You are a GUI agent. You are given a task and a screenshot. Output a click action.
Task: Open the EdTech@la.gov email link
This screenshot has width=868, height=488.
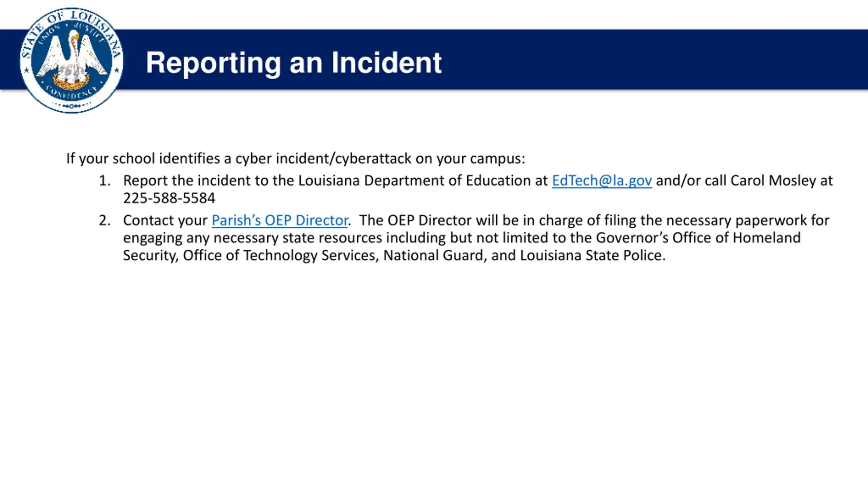601,181
